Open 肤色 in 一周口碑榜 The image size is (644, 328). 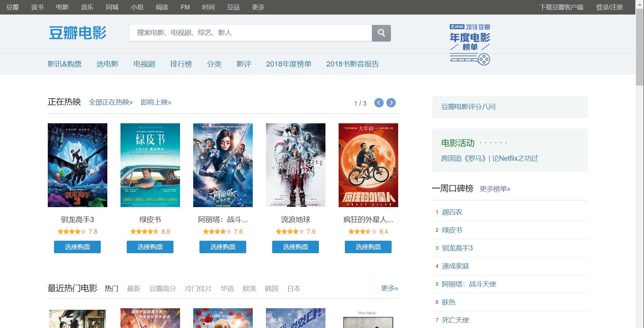click(449, 302)
